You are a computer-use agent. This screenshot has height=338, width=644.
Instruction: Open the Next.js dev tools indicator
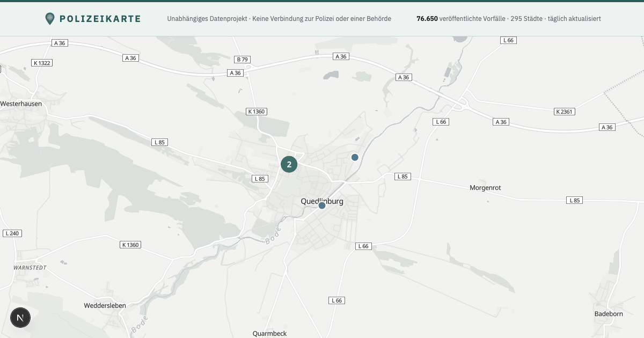(20, 318)
